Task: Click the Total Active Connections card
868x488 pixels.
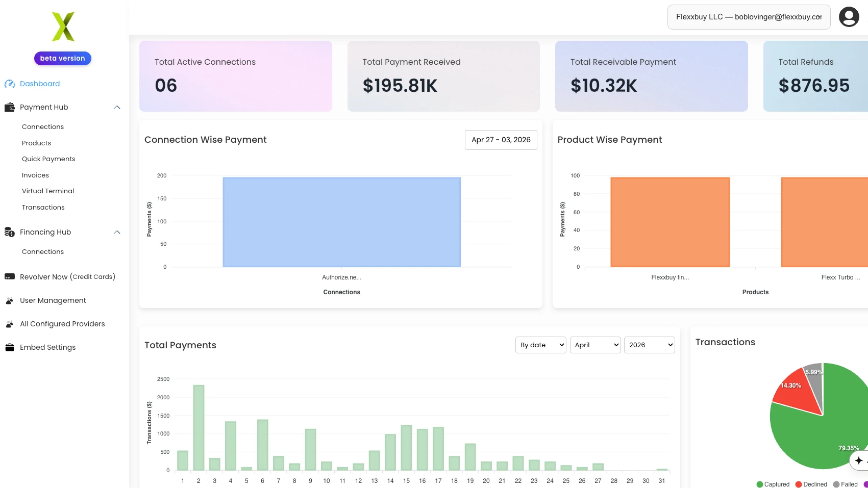Action: click(236, 76)
